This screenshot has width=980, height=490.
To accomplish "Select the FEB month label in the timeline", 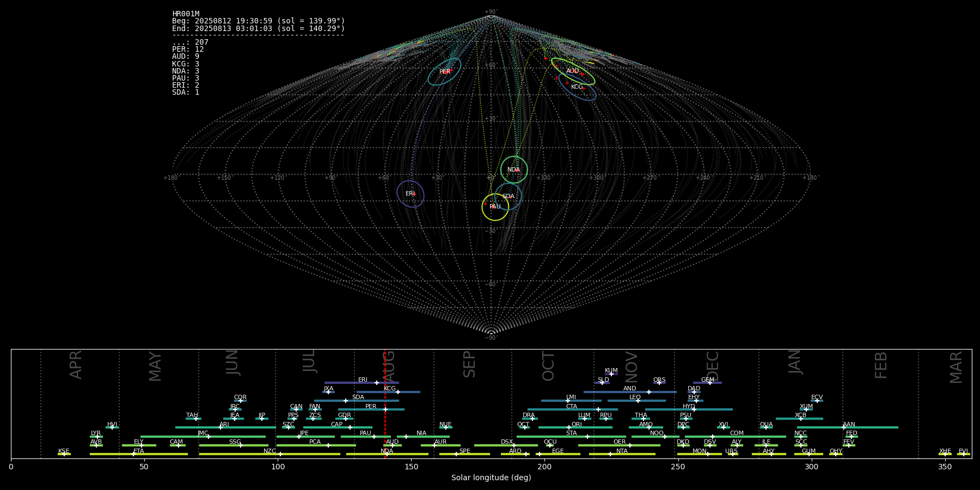I will coord(881,365).
